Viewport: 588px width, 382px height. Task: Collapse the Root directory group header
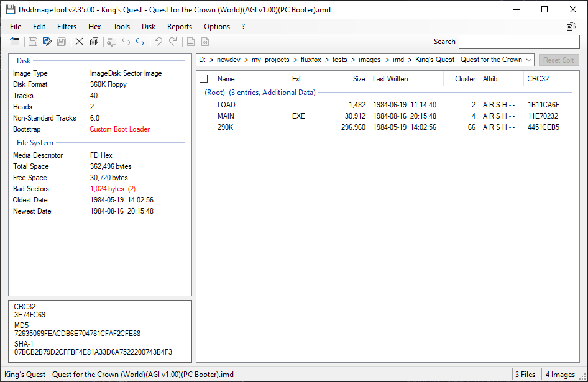coord(214,93)
